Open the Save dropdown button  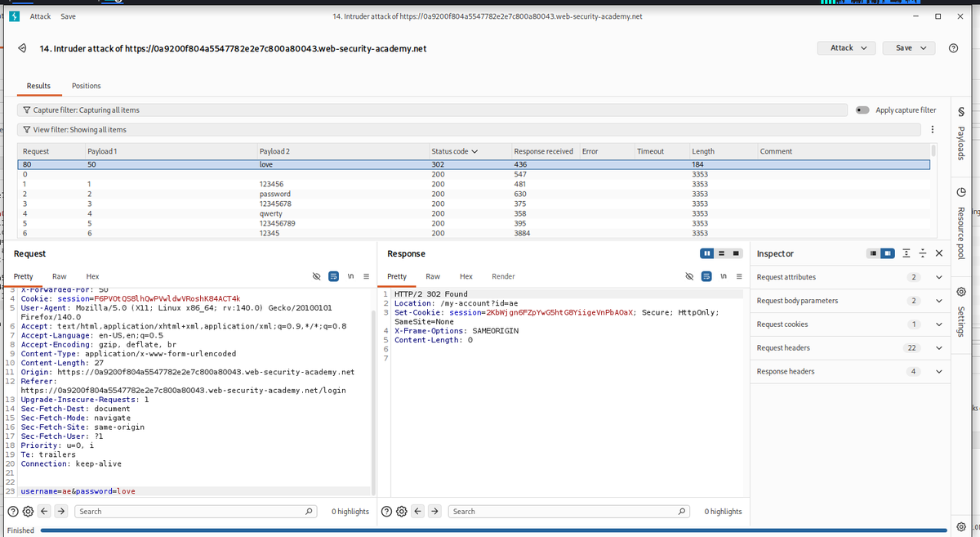pos(909,48)
